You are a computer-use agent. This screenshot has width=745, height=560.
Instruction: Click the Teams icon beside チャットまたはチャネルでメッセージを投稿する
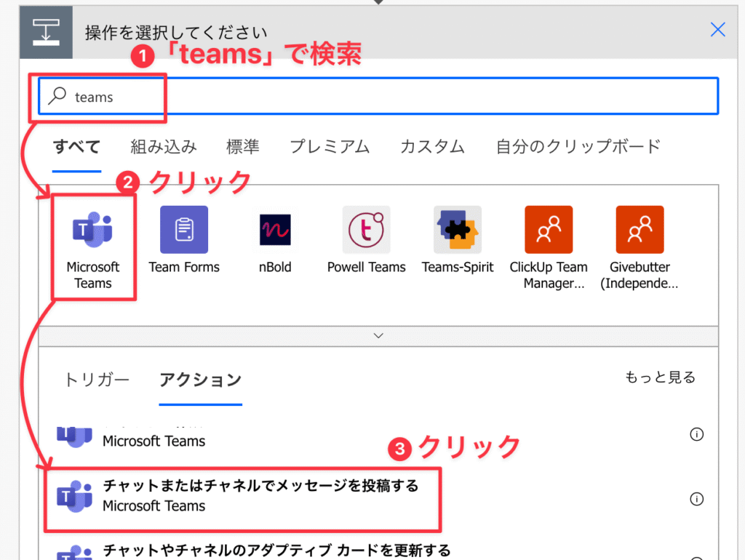[x=75, y=497]
